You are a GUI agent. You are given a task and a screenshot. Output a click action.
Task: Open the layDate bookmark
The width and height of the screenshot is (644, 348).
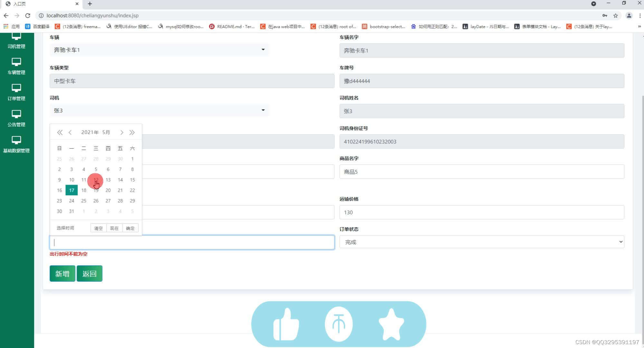point(486,26)
